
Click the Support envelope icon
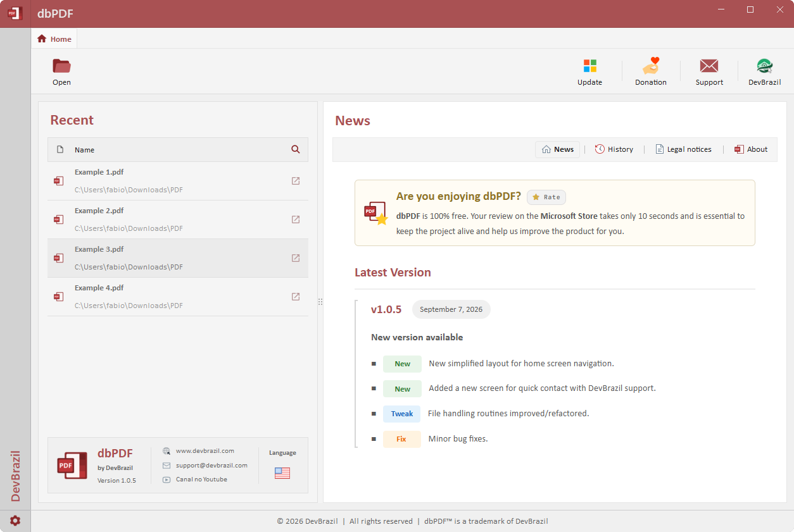(709, 66)
